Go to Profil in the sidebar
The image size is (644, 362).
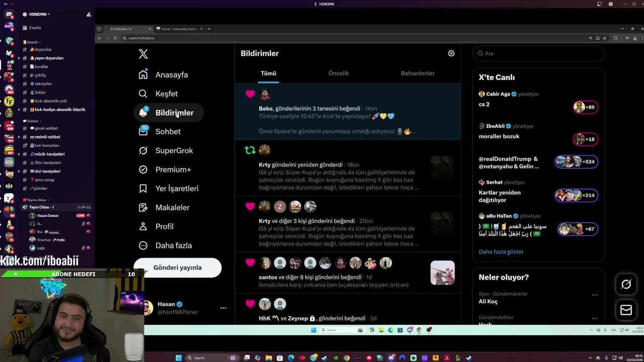pyautogui.click(x=157, y=226)
